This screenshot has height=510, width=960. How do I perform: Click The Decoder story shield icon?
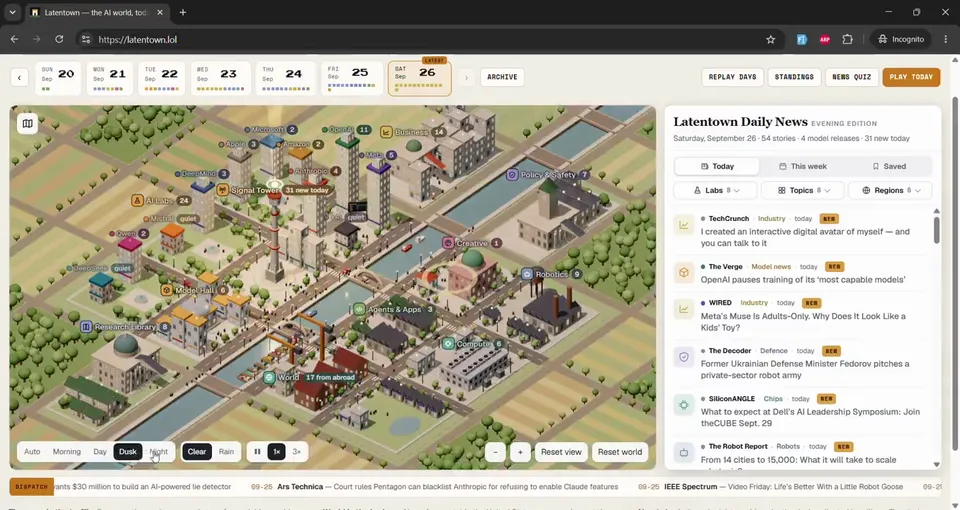click(684, 357)
